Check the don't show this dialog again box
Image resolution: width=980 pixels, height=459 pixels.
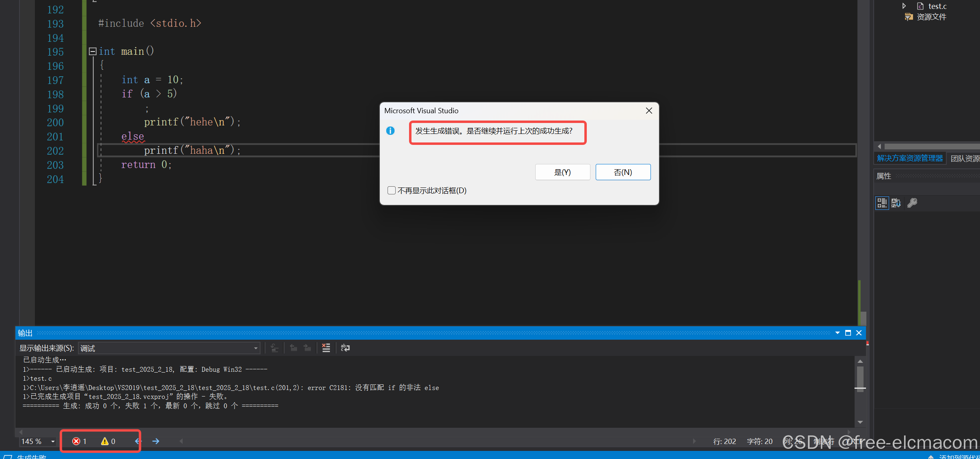click(392, 190)
